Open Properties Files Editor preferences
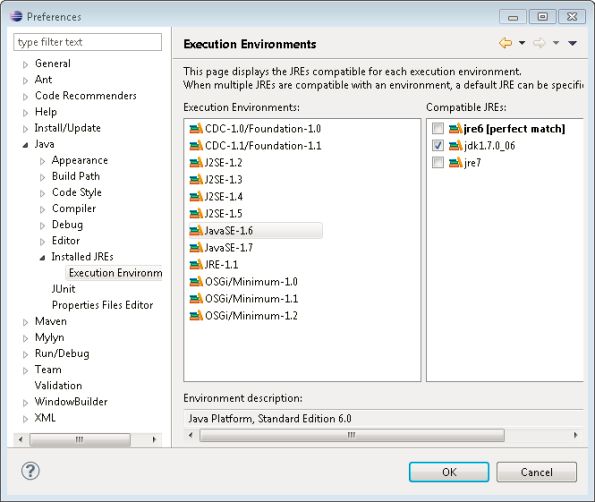Image resolution: width=595 pixels, height=502 pixels. 102,305
